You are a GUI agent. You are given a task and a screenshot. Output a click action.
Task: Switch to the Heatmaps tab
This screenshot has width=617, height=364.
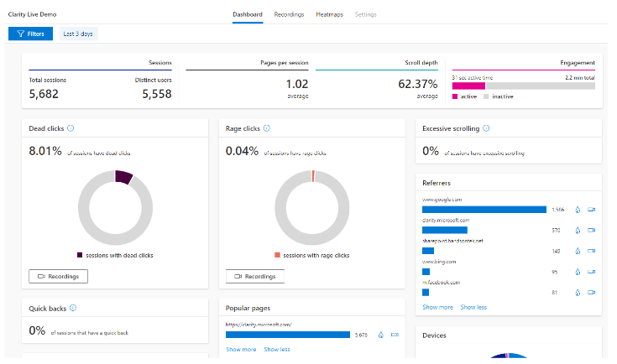[329, 14]
